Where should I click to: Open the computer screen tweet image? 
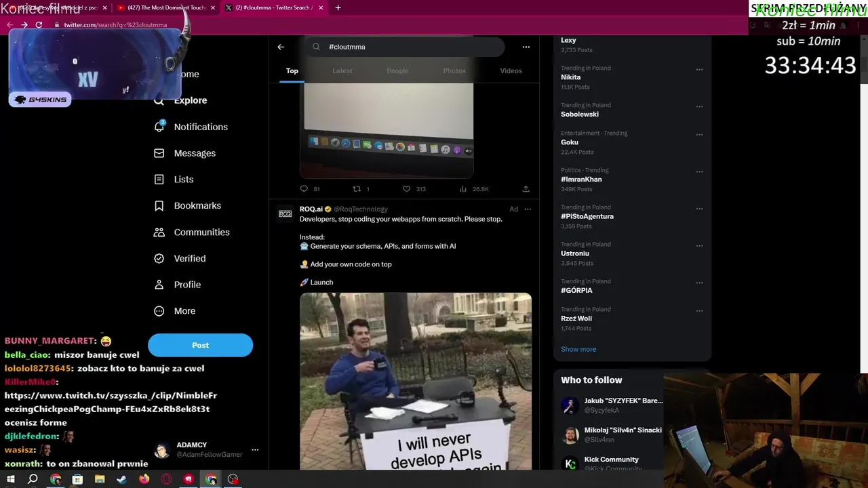pyautogui.click(x=387, y=131)
